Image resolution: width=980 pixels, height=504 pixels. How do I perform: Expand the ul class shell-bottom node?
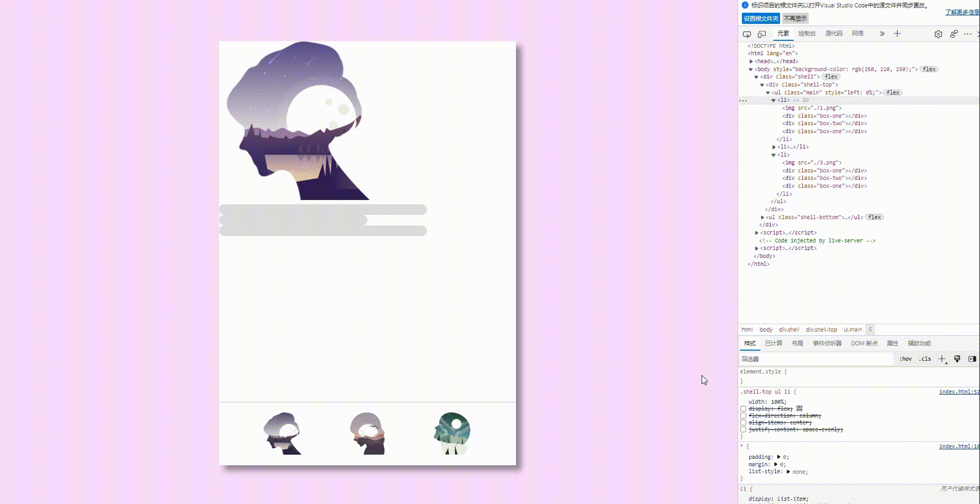[x=763, y=218]
